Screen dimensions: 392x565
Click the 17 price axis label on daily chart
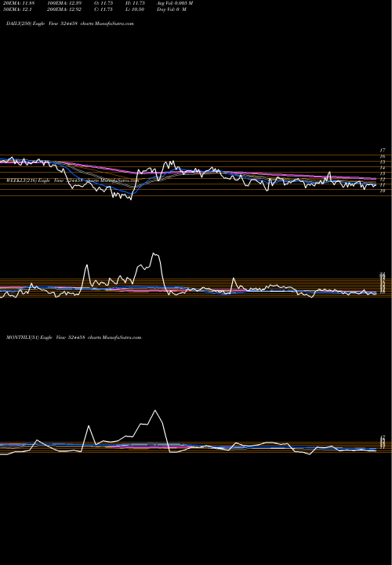tap(383, 150)
